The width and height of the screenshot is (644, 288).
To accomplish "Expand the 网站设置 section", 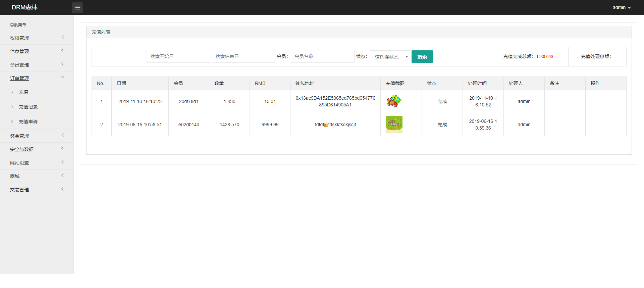I will tap(36, 163).
